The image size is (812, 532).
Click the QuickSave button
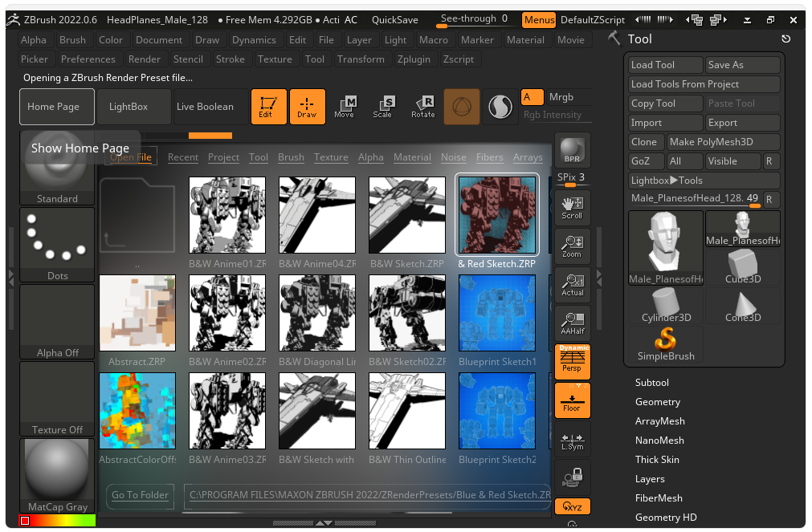[x=394, y=20]
